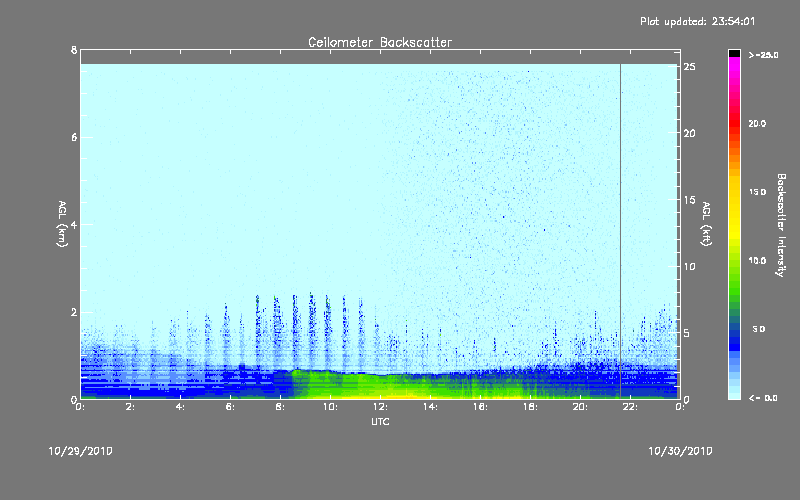The image size is (800, 500).
Task: Click the right AGL (kft) axis label
Action: pyautogui.click(x=706, y=224)
